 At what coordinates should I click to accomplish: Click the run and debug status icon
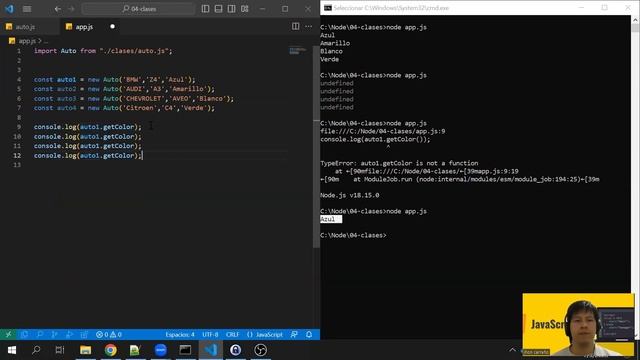click(69, 334)
